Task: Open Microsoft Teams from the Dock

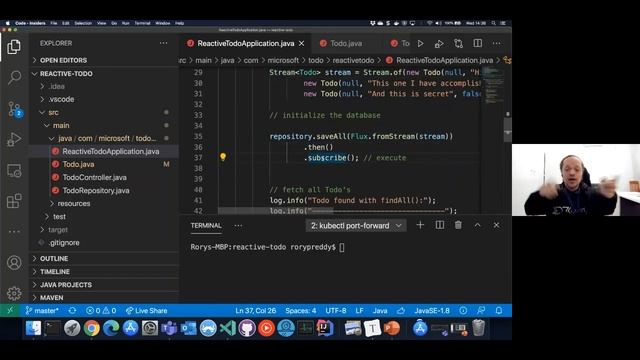Action: coord(169,328)
